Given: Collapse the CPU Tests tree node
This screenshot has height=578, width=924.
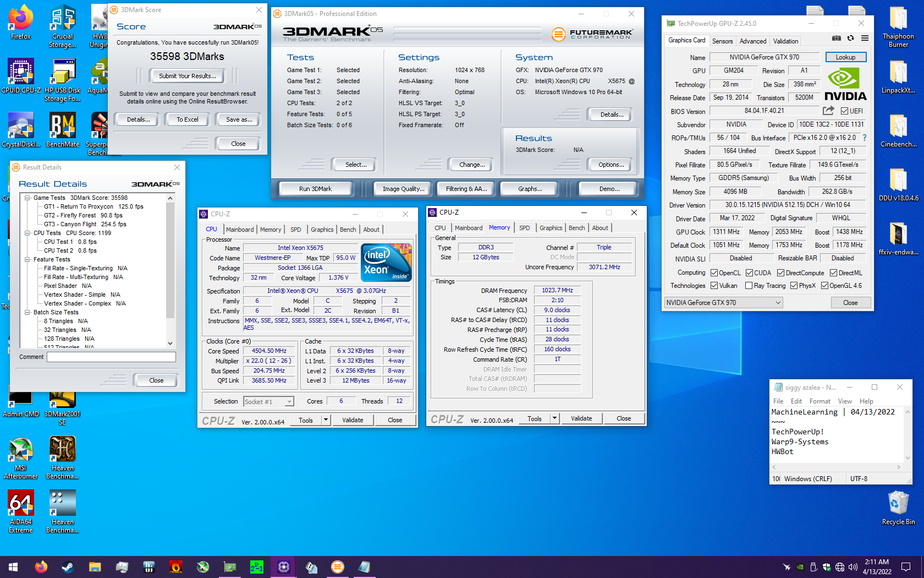Looking at the screenshot, I should (28, 233).
